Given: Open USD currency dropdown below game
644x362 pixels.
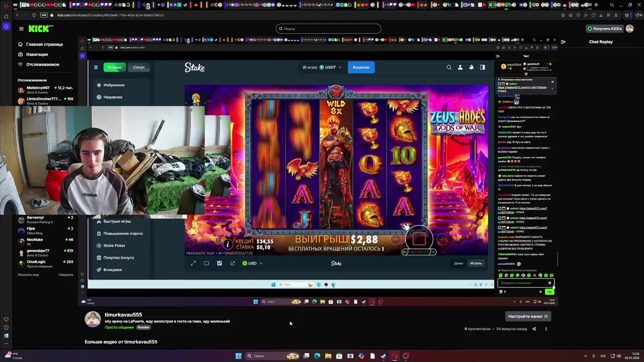Looking at the screenshot, I should pyautogui.click(x=252, y=263).
